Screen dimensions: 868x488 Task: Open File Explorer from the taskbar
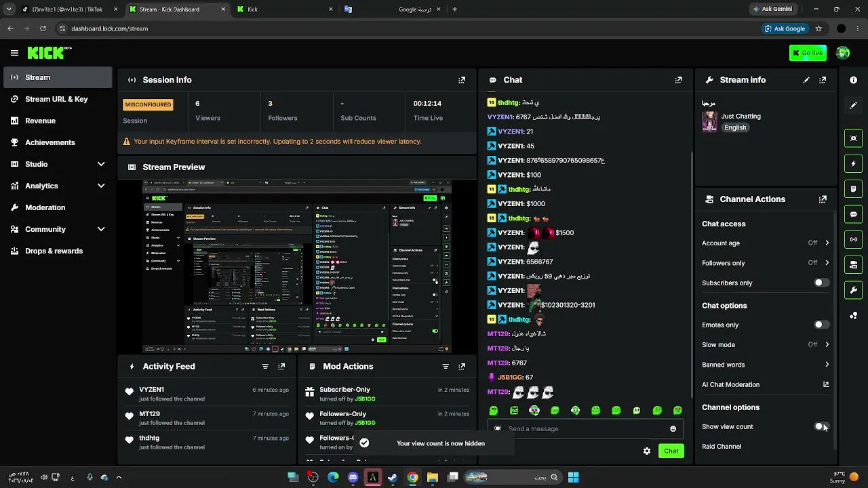point(432,477)
